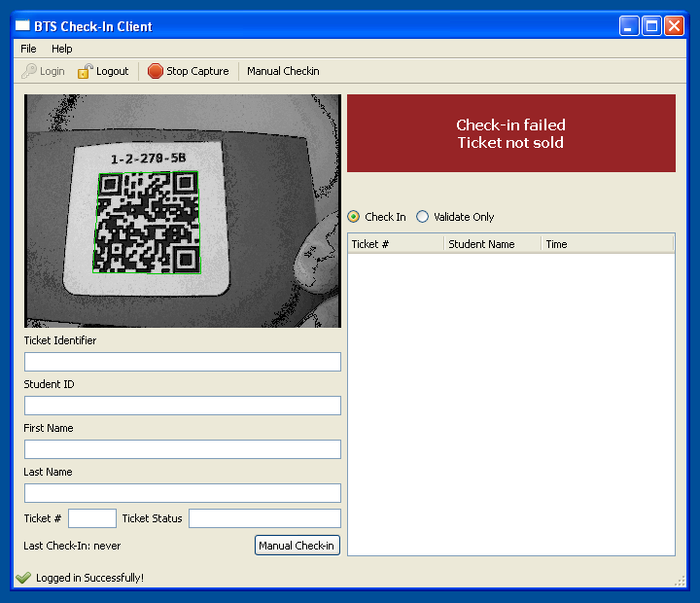Image resolution: width=700 pixels, height=603 pixels.
Task: Click the Ticket Status field
Action: click(264, 518)
